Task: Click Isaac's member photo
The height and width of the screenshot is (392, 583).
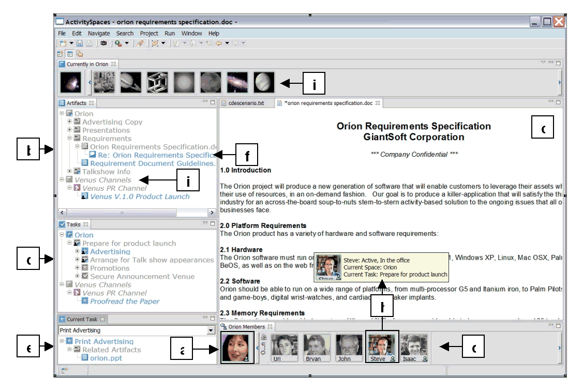Action: 413,345
